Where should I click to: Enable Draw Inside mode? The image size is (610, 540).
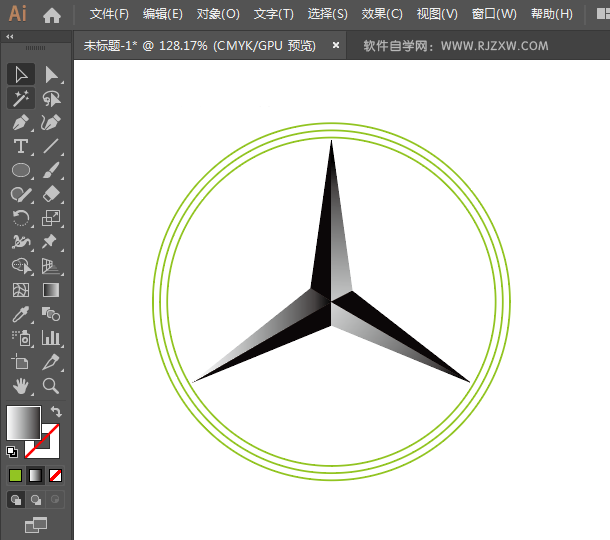(x=55, y=500)
